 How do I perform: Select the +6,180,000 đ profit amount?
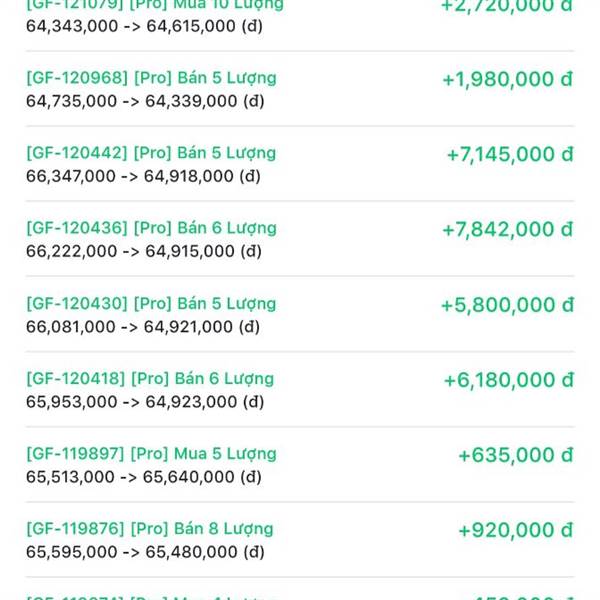pyautogui.click(x=509, y=380)
